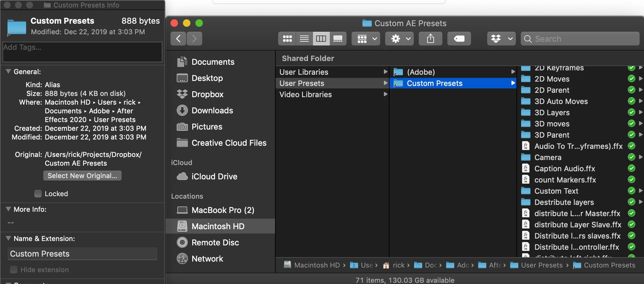
Task: Select the Destribute layers folder
Action: coord(580,202)
